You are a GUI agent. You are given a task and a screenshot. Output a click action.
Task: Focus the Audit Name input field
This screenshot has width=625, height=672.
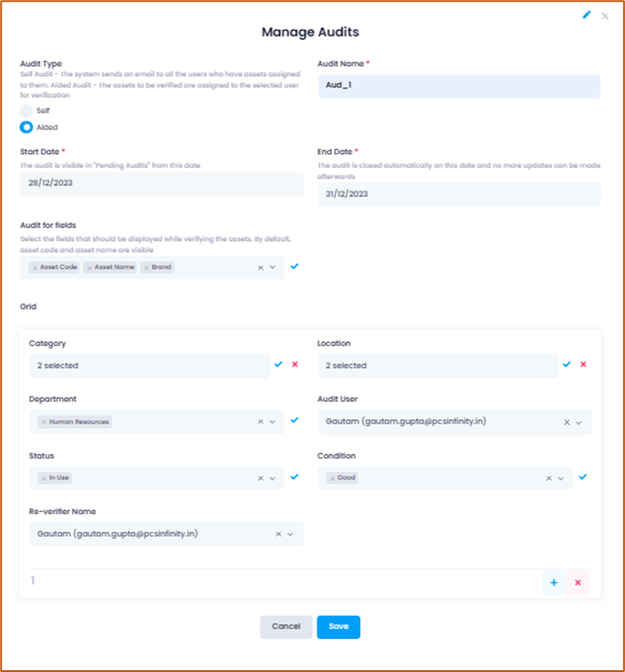pyautogui.click(x=459, y=86)
